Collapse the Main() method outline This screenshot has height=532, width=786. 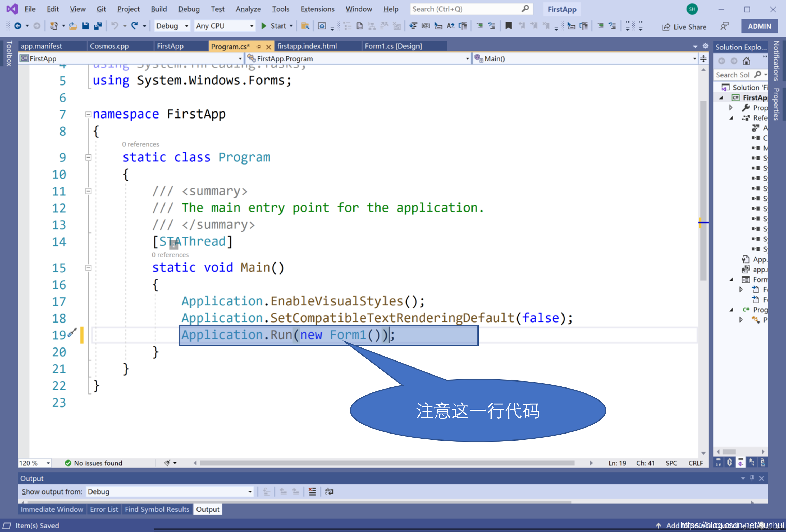click(88, 268)
